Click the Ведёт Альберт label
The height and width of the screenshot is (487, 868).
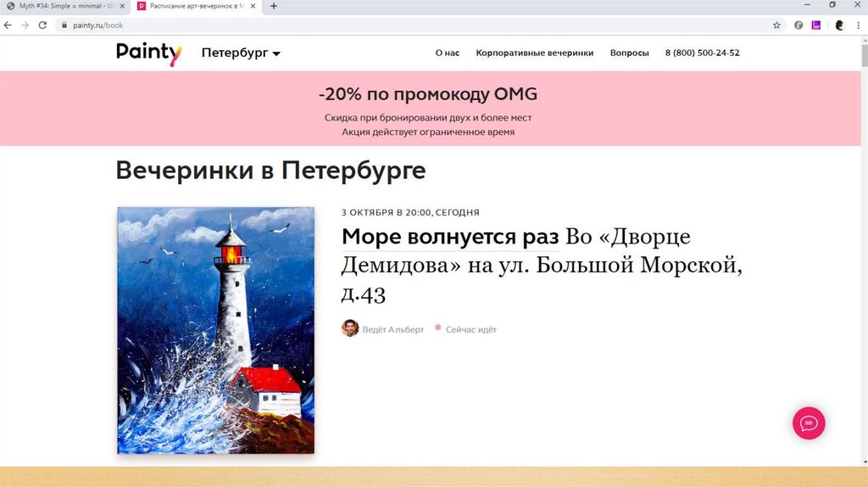(x=393, y=329)
